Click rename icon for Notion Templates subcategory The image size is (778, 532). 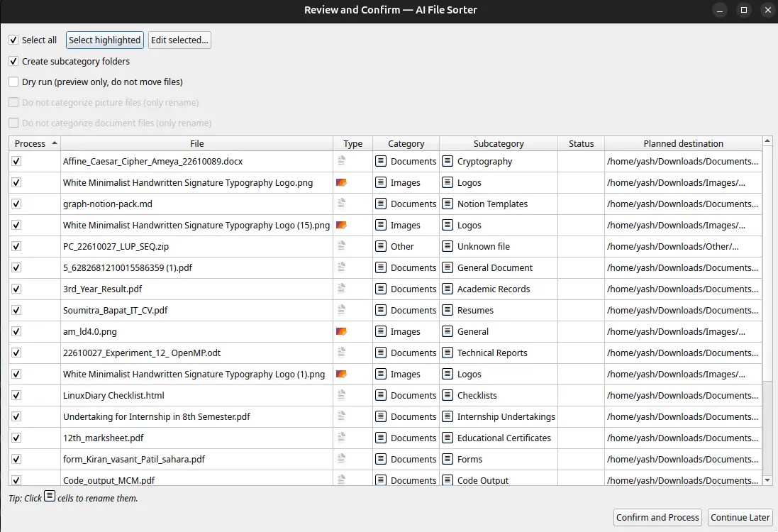[x=448, y=204]
